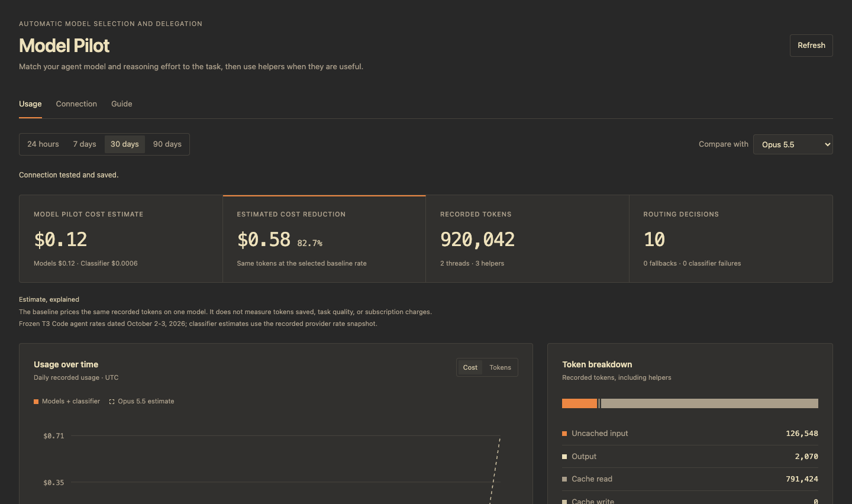The height and width of the screenshot is (504, 852).
Task: Click the routing decisions count 10
Action: 654,240
